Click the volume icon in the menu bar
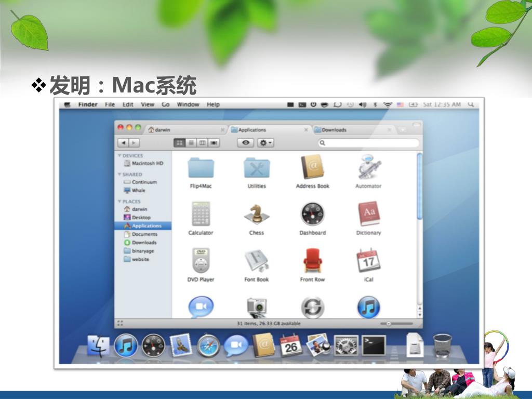532x399 pixels. [x=362, y=104]
